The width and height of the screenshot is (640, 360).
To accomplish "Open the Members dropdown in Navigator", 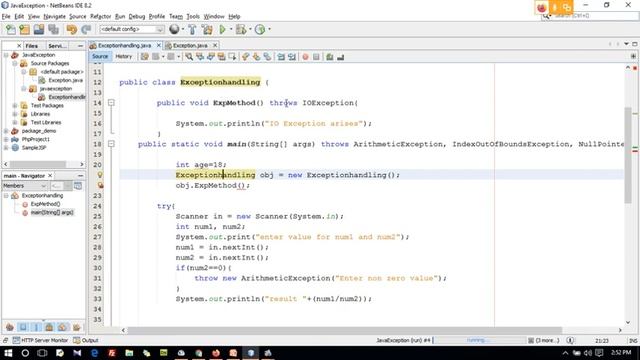I will [25, 186].
